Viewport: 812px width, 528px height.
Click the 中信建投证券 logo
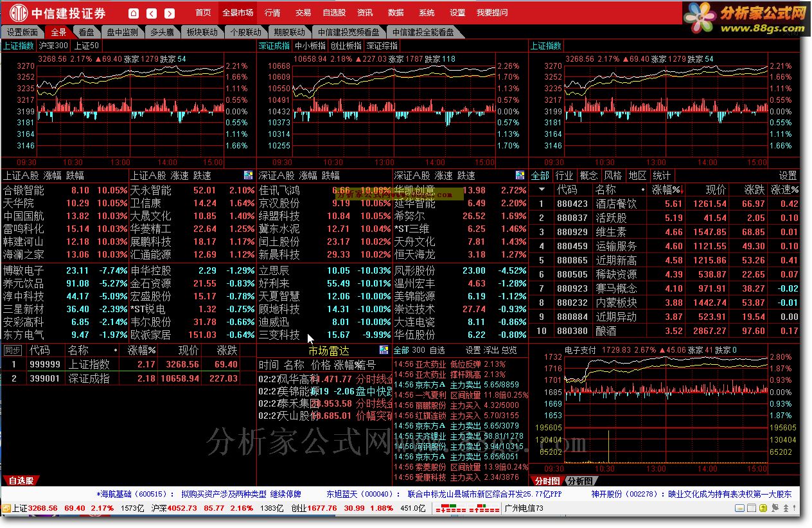58,13
